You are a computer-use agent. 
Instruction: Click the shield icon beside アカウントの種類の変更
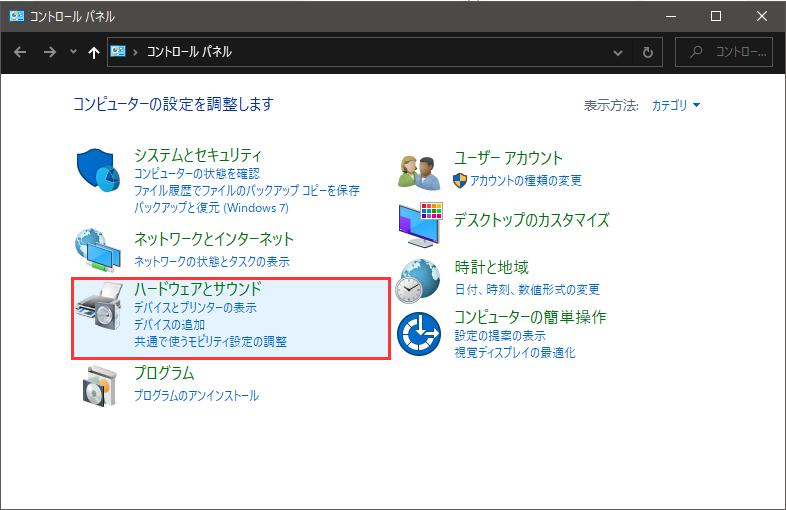(460, 181)
